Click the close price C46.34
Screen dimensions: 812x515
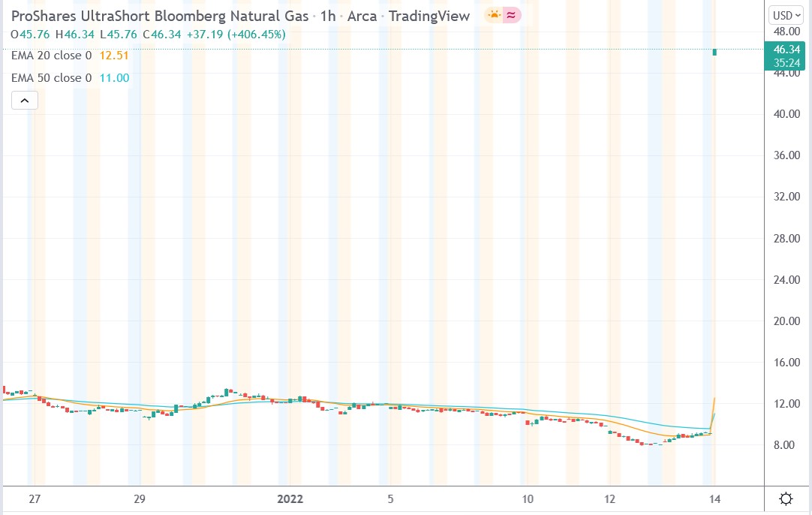162,35
